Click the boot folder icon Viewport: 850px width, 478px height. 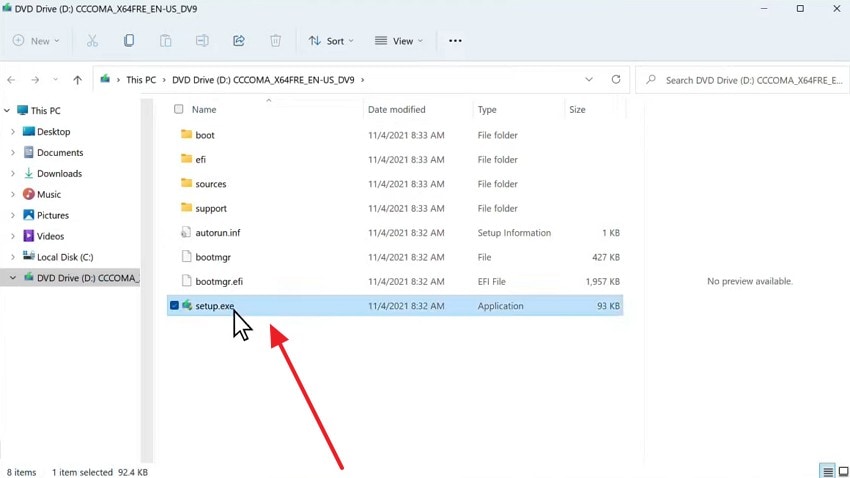point(186,134)
